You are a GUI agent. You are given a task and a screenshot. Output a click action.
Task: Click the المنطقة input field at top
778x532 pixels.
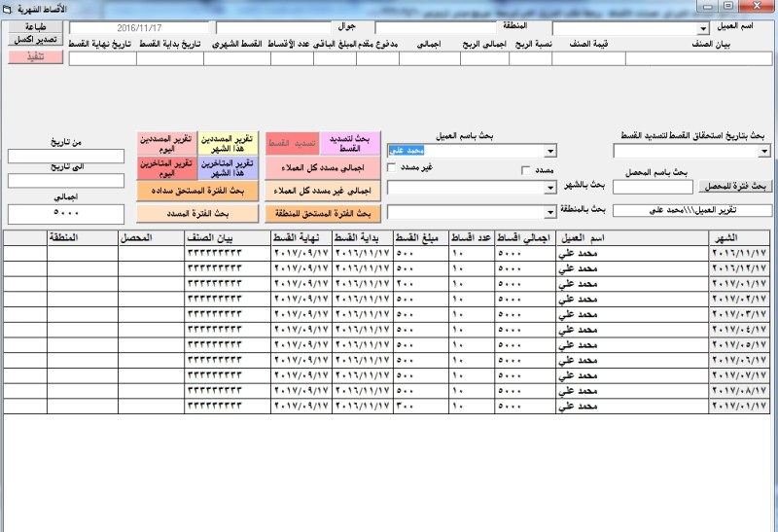click(436, 28)
